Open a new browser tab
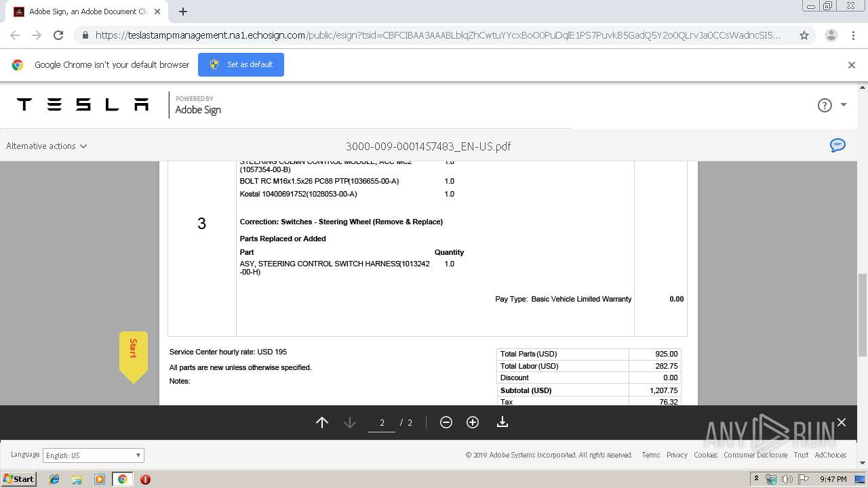The width and height of the screenshot is (868, 488). pyautogui.click(x=183, y=12)
